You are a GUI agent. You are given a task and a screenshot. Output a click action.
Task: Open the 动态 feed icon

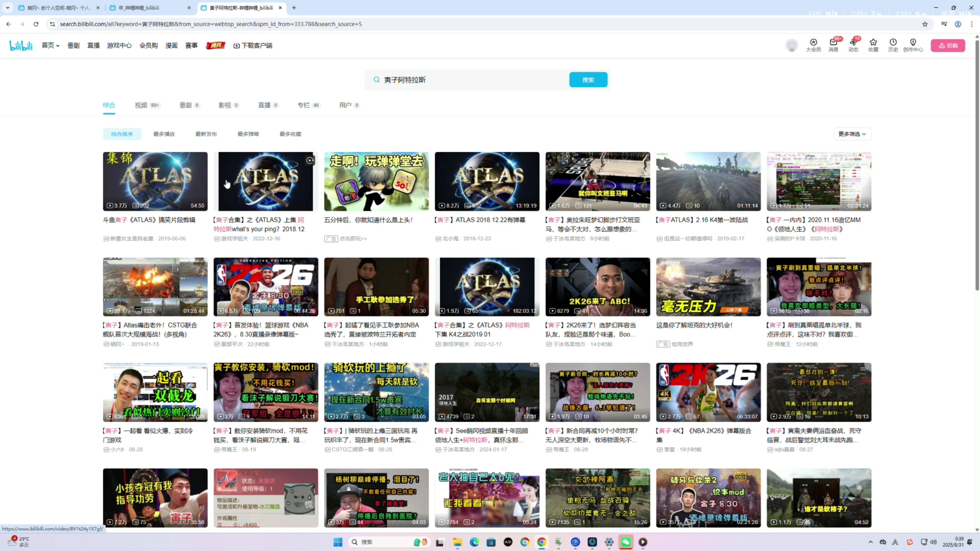(853, 45)
